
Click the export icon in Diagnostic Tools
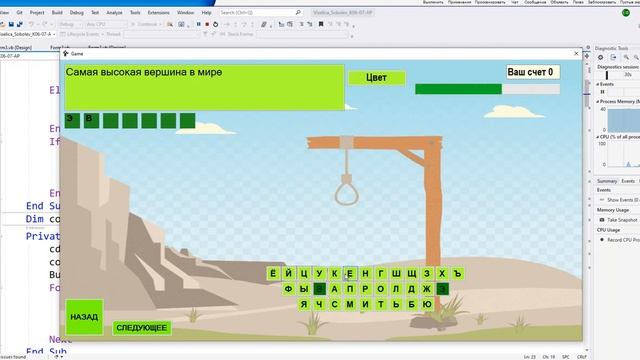click(x=613, y=57)
